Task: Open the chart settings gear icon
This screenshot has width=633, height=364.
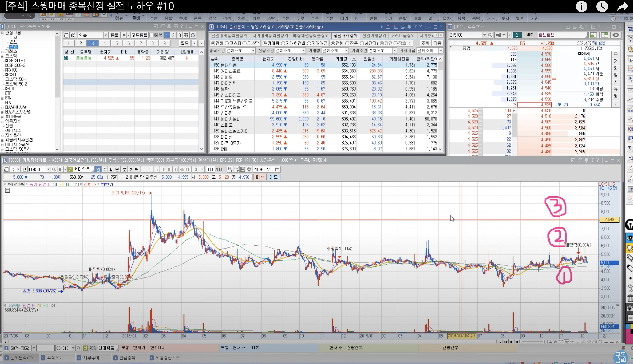Action: point(249,169)
